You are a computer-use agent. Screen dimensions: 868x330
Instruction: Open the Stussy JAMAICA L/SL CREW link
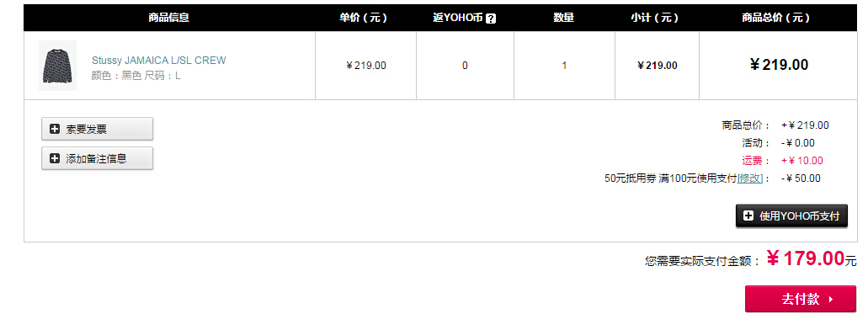[159, 61]
